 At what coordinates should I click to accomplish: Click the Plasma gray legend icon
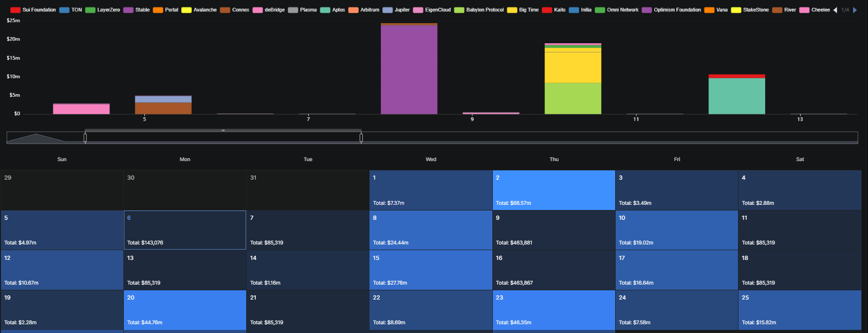click(293, 10)
